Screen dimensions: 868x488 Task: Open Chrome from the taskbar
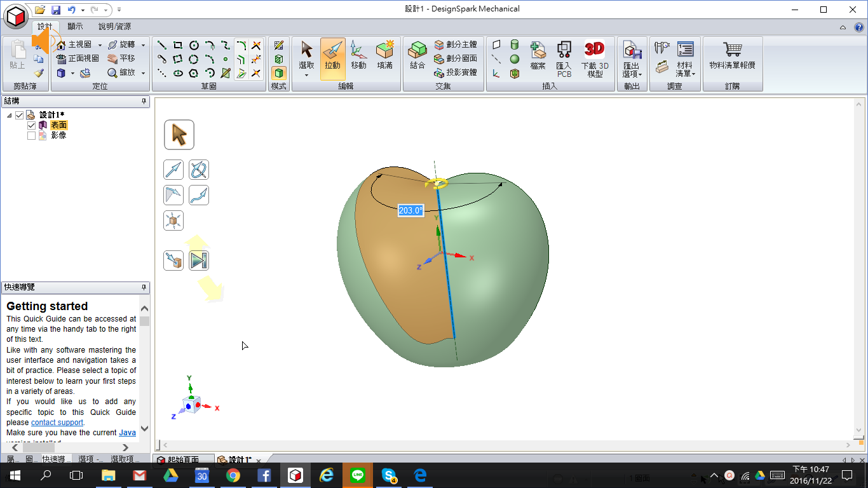coord(233,475)
